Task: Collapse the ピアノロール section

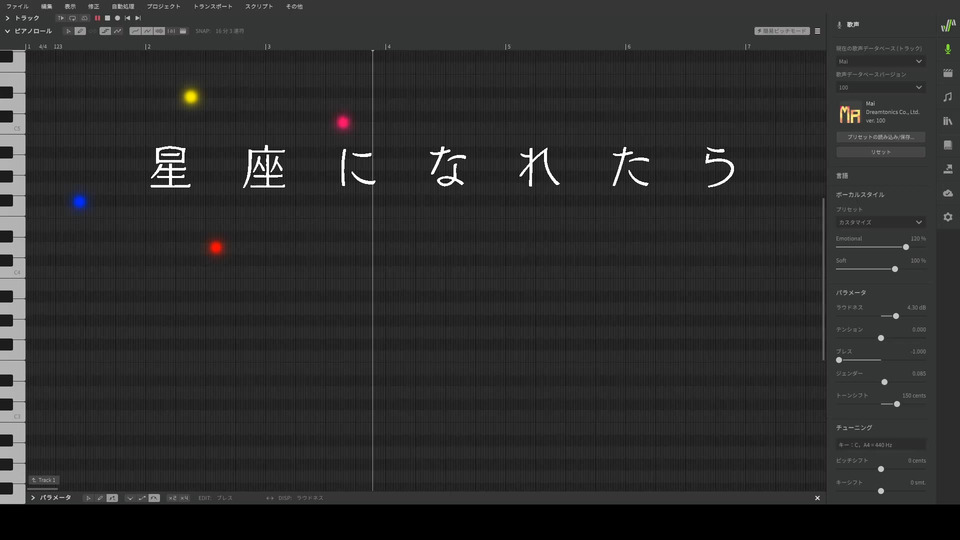Action: coord(7,31)
